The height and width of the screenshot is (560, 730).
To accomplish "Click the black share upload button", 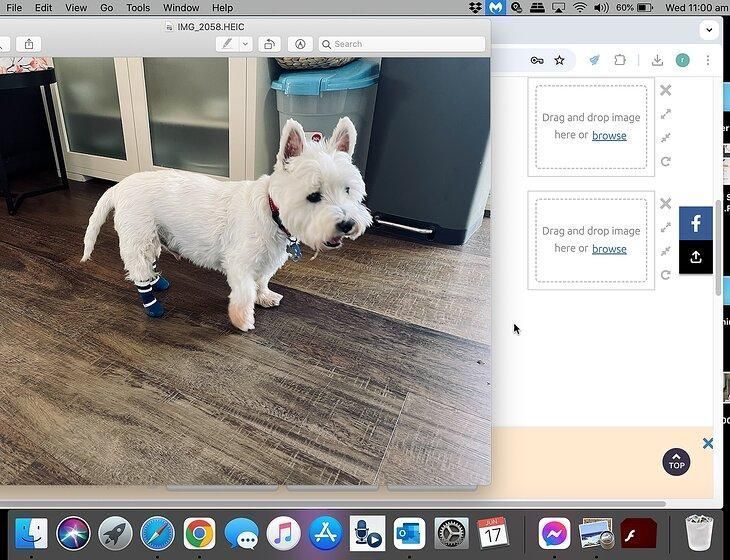I will pyautogui.click(x=696, y=257).
